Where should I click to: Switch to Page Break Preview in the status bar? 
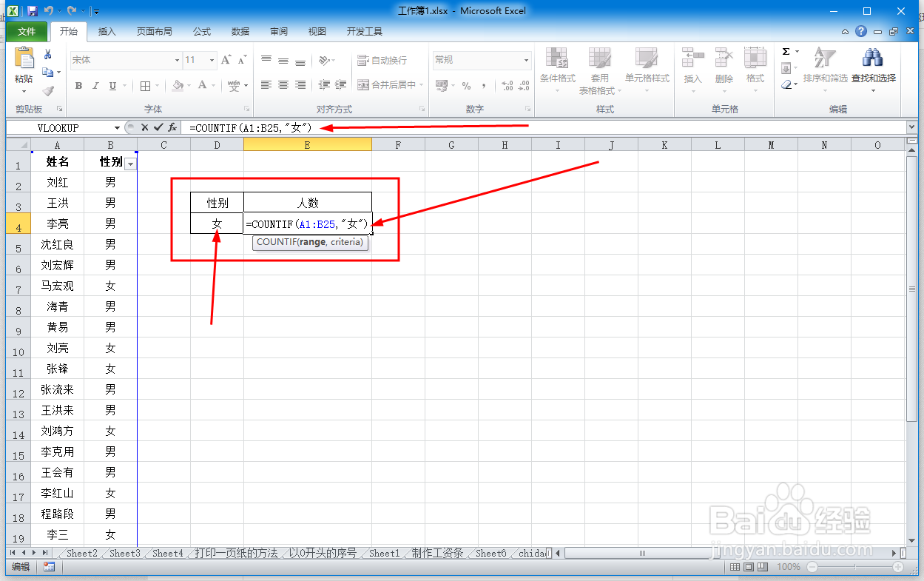(762, 567)
